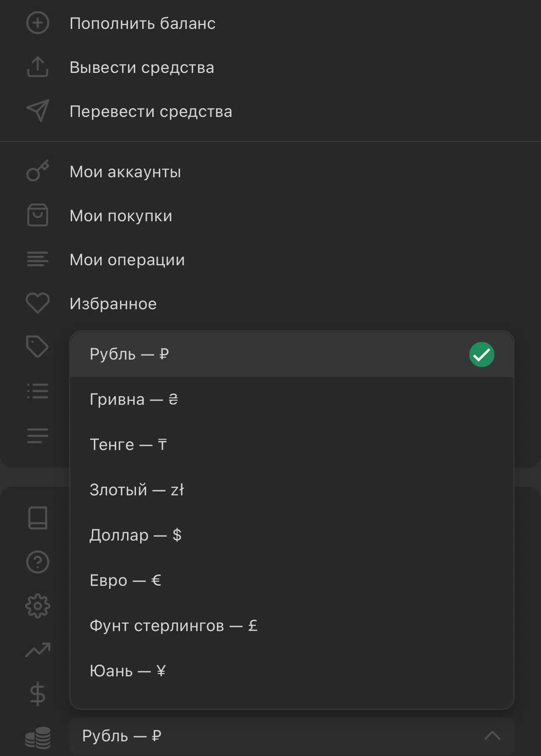Select Гривна — ₴ currency option
This screenshot has height=756, width=541.
click(x=292, y=399)
